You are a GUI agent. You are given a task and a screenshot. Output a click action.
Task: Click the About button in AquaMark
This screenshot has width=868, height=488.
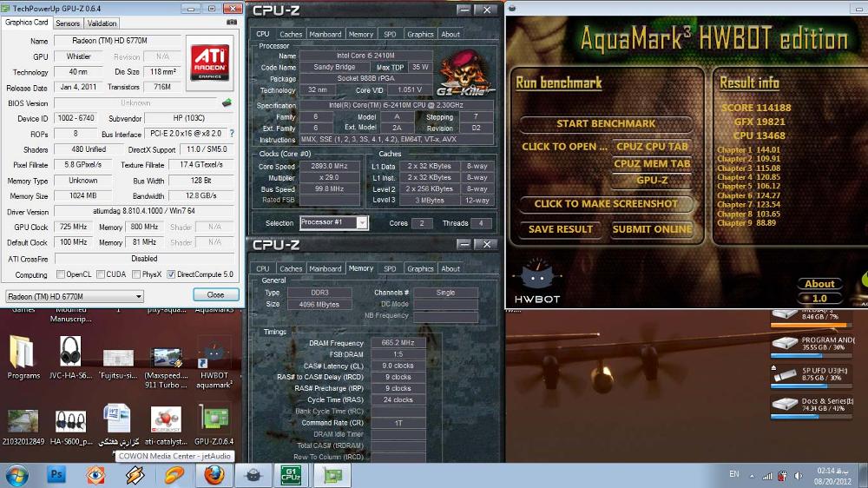point(819,284)
